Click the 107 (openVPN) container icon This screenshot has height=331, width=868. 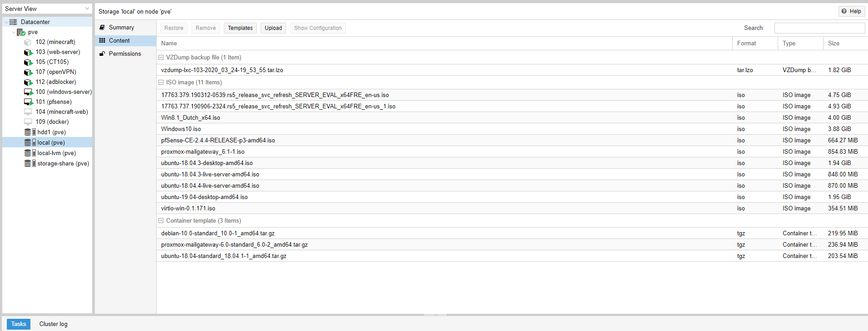click(x=28, y=72)
